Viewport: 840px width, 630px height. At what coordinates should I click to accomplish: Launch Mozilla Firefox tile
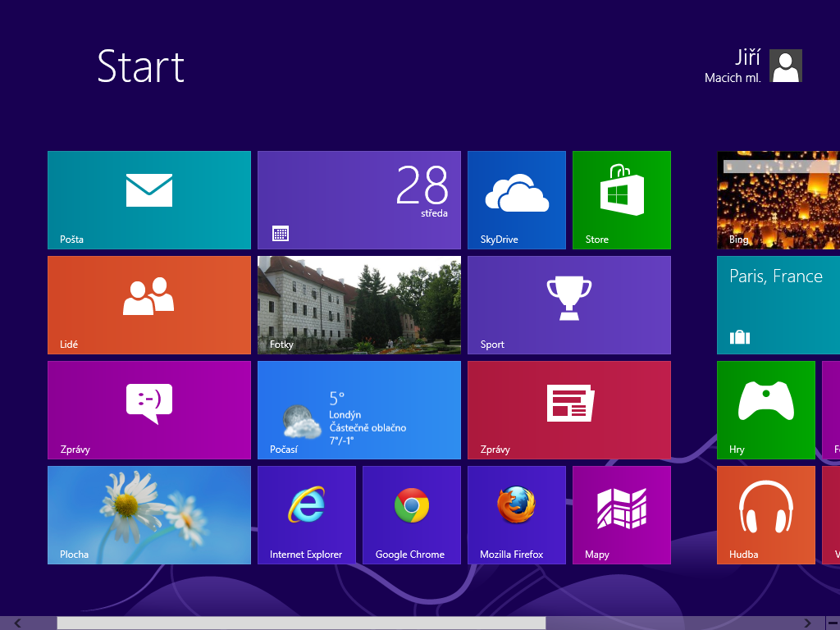pyautogui.click(x=517, y=515)
